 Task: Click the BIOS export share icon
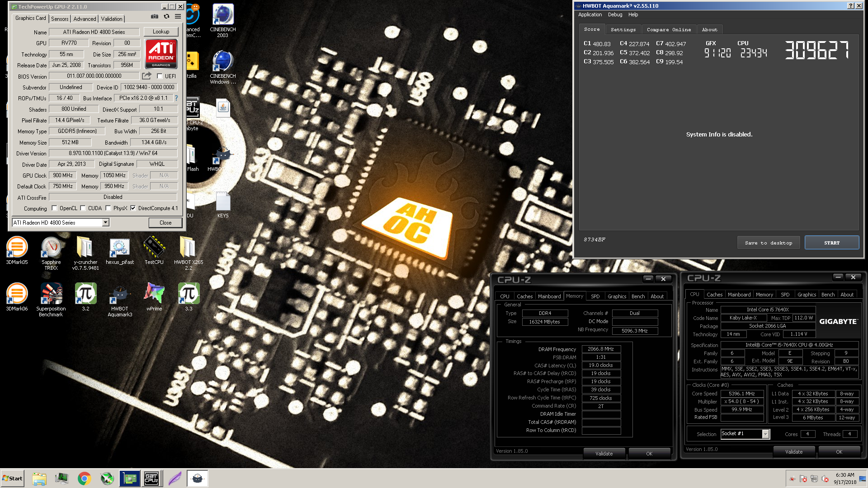(x=146, y=76)
